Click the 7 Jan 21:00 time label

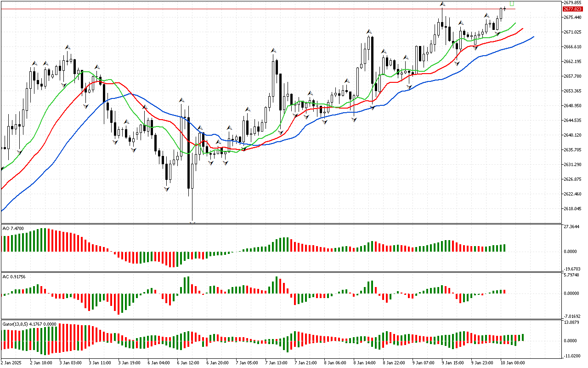point(306,362)
